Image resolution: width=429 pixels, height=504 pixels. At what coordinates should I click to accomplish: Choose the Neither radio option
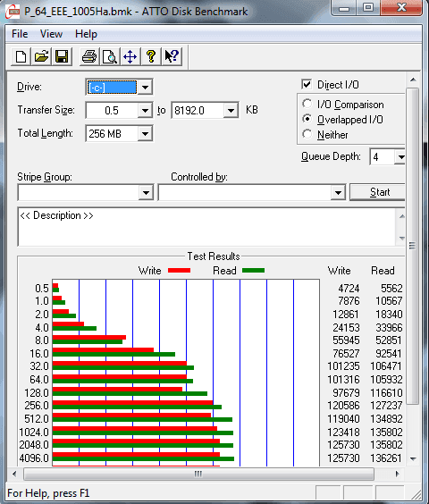(307, 134)
